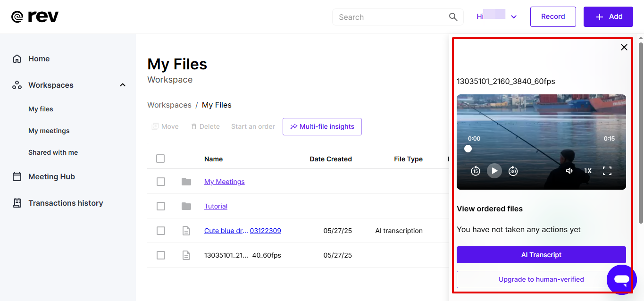The image size is (644, 301).
Task: Close the file preview panel
Action: [x=624, y=47]
